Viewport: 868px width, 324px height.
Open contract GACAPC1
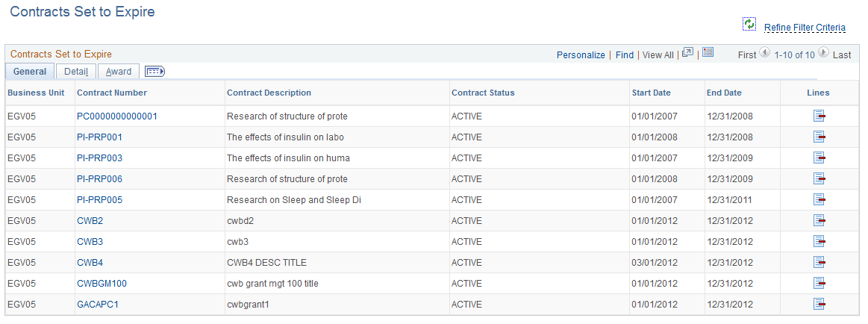tap(98, 305)
